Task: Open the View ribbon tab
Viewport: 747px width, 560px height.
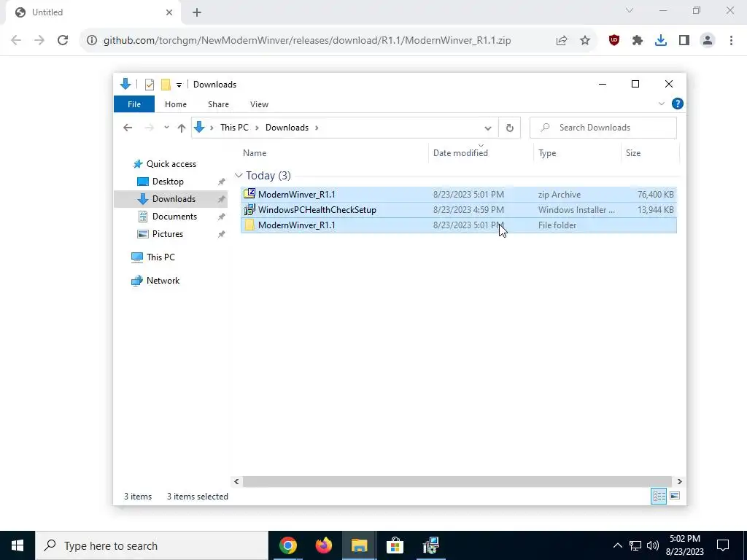Action: point(259,104)
